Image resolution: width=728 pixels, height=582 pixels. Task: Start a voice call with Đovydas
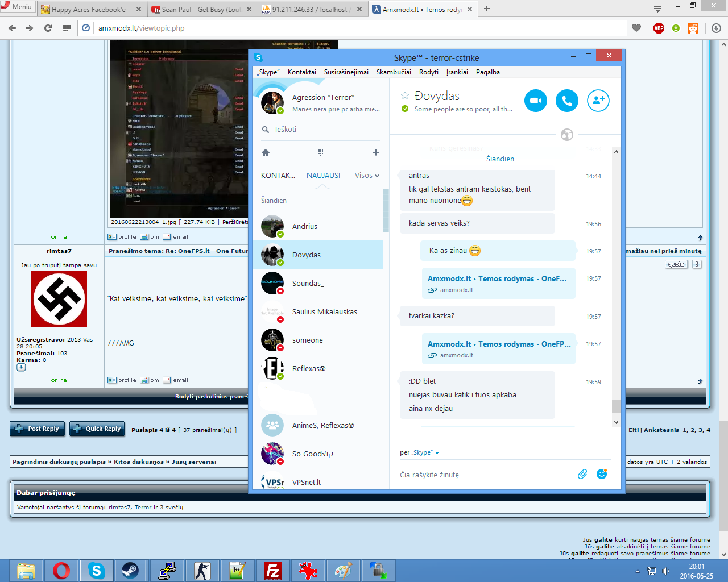point(566,101)
